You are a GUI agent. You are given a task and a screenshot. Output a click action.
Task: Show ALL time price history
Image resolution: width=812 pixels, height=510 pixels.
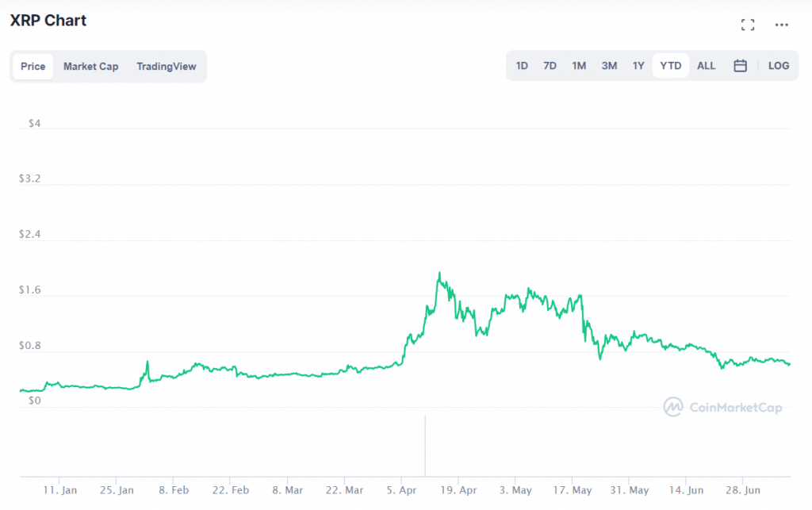(x=706, y=66)
